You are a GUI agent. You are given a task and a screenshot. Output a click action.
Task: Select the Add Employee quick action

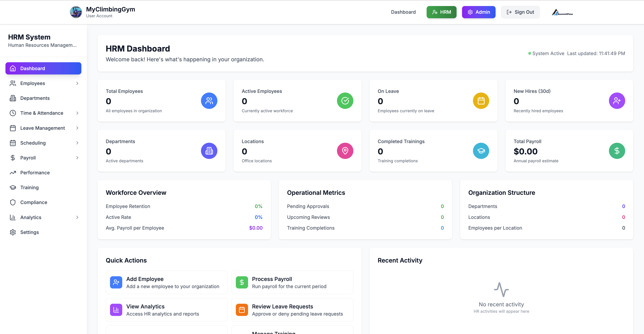[167, 282]
